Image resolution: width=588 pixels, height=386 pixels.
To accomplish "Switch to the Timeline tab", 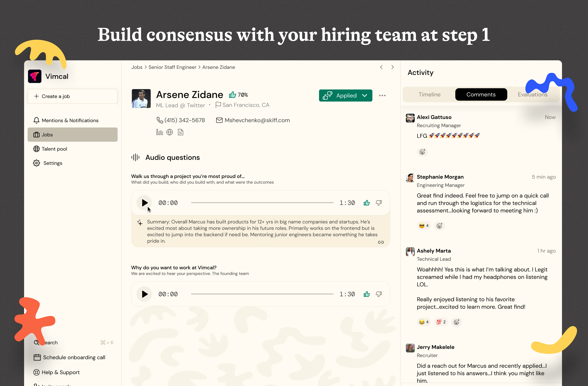I will pos(429,95).
